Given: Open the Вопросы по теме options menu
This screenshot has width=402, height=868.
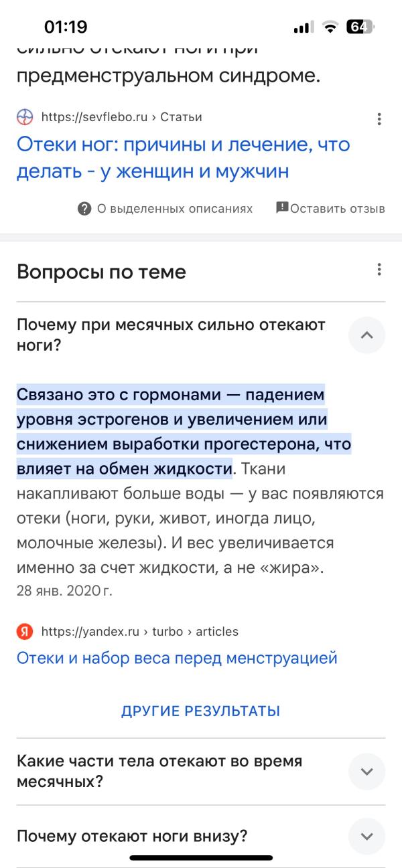Looking at the screenshot, I should (x=379, y=270).
